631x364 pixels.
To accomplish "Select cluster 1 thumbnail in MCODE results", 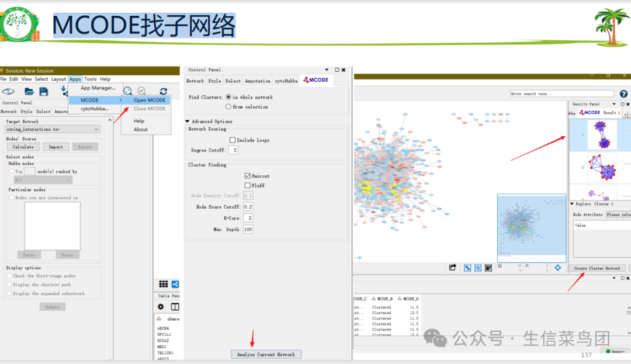I will (x=602, y=135).
